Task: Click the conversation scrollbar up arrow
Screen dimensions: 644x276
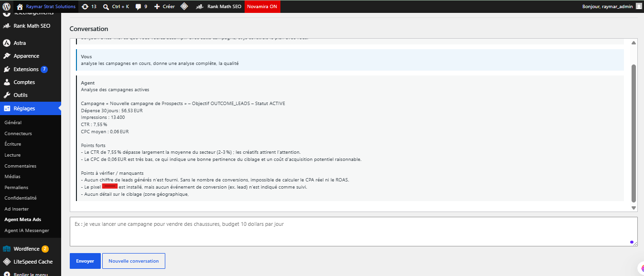Action: tap(634, 43)
